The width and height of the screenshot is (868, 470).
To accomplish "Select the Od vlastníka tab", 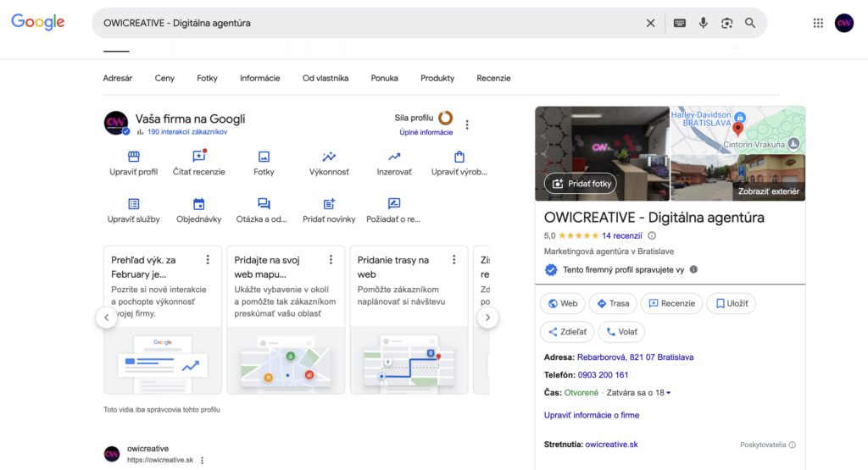I will [325, 79].
